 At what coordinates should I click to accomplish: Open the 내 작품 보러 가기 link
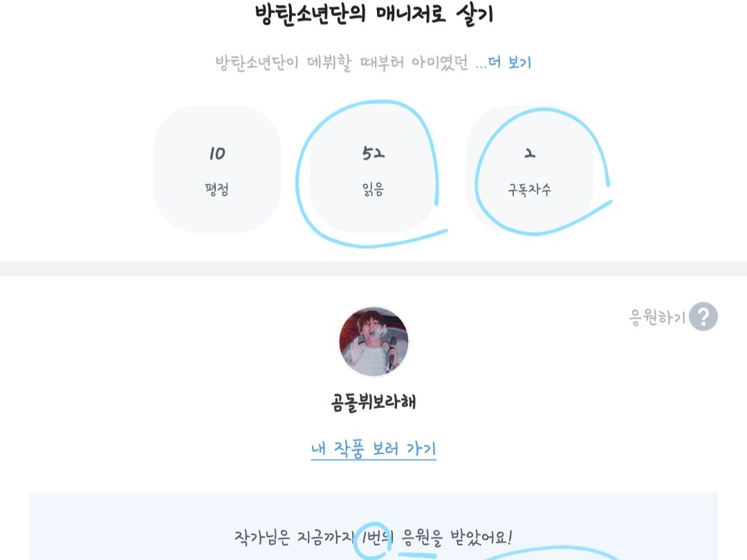point(373,449)
